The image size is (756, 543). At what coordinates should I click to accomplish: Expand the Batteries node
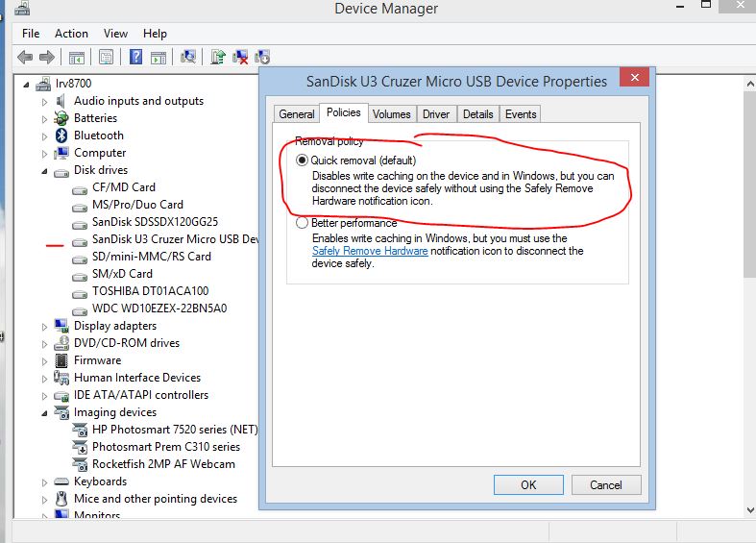click(44, 119)
